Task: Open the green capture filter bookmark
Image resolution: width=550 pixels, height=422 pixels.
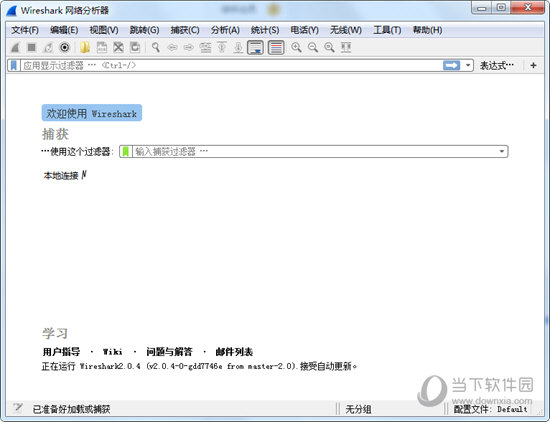Action: [126, 152]
